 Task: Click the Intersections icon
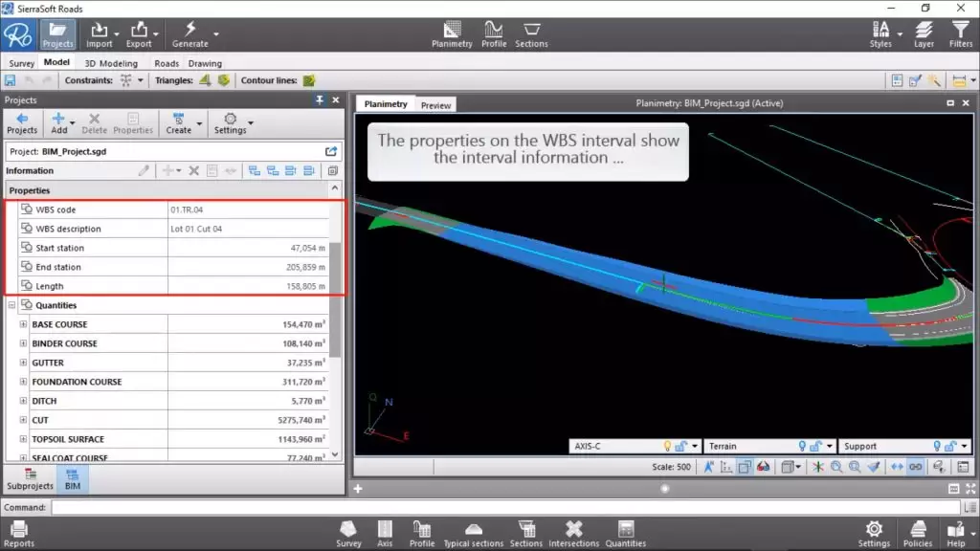[x=573, y=530]
